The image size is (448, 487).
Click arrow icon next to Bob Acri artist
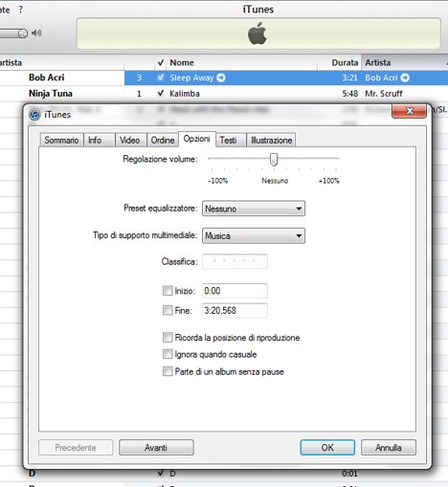pos(405,77)
